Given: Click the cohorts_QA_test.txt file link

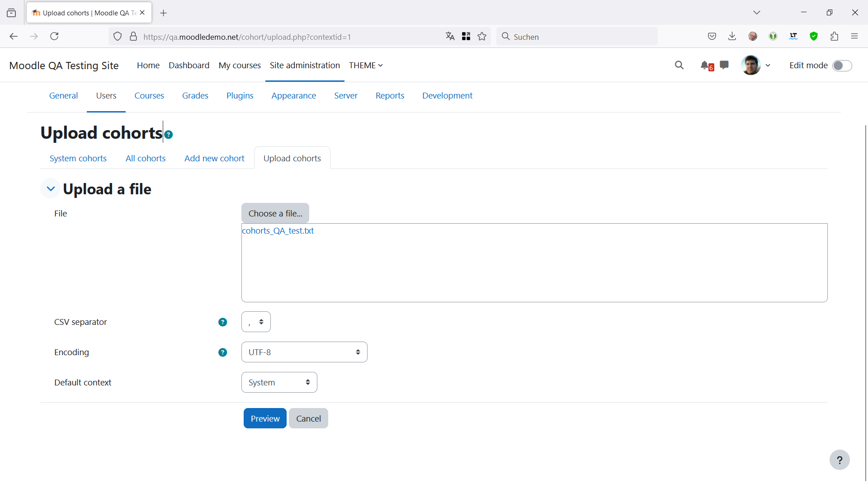Looking at the screenshot, I should 278,231.
